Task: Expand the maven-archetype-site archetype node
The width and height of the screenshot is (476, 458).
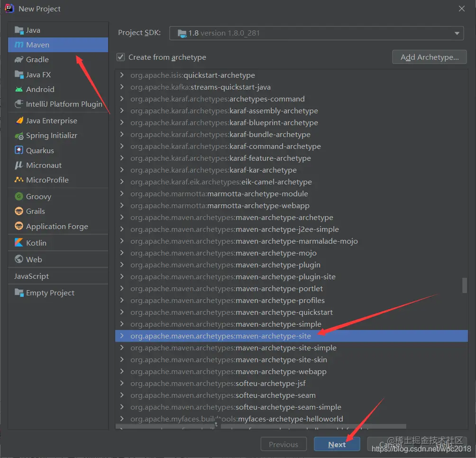Action: coord(122,336)
